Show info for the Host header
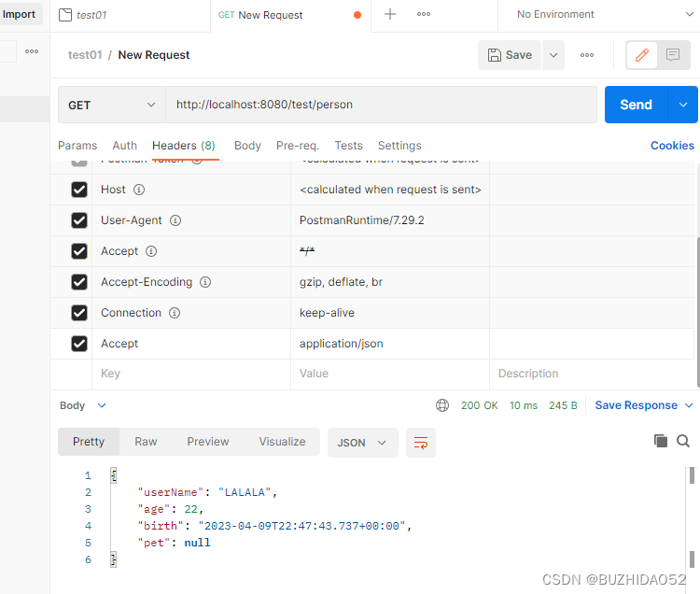 (x=139, y=190)
